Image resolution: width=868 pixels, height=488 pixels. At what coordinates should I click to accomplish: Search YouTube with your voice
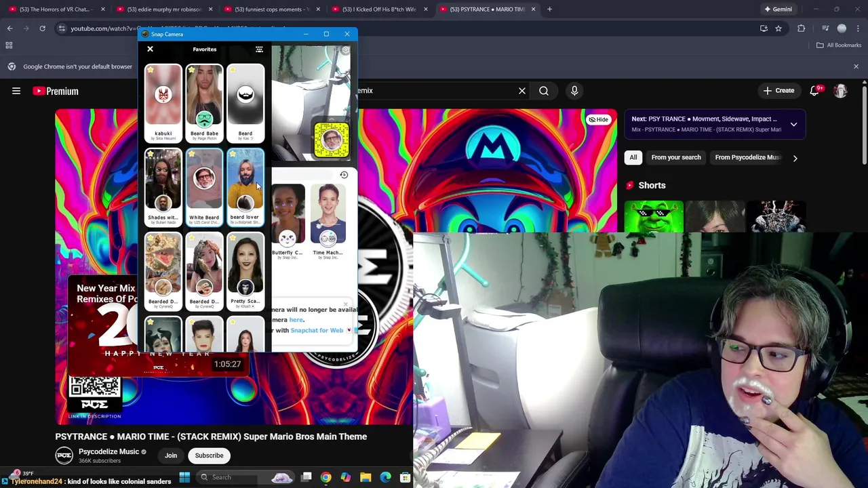pyautogui.click(x=574, y=91)
